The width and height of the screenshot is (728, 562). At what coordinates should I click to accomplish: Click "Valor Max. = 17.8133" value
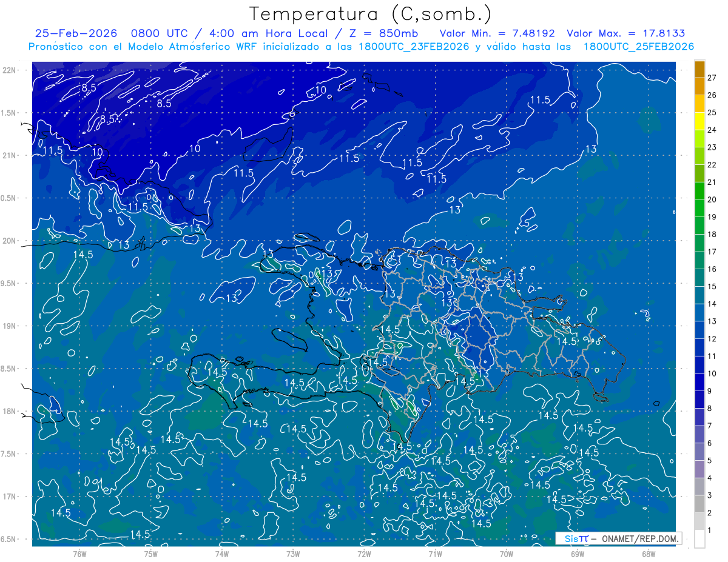pos(625,33)
